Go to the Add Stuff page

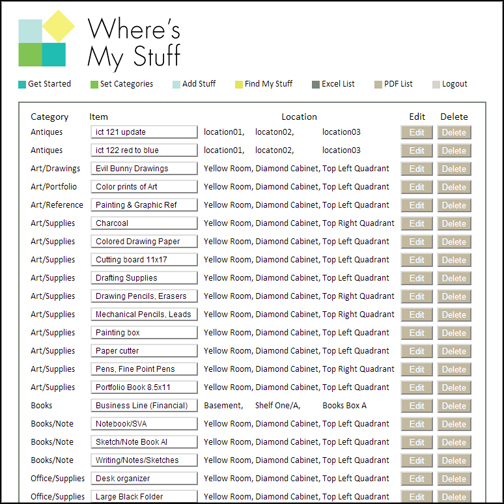click(x=199, y=84)
